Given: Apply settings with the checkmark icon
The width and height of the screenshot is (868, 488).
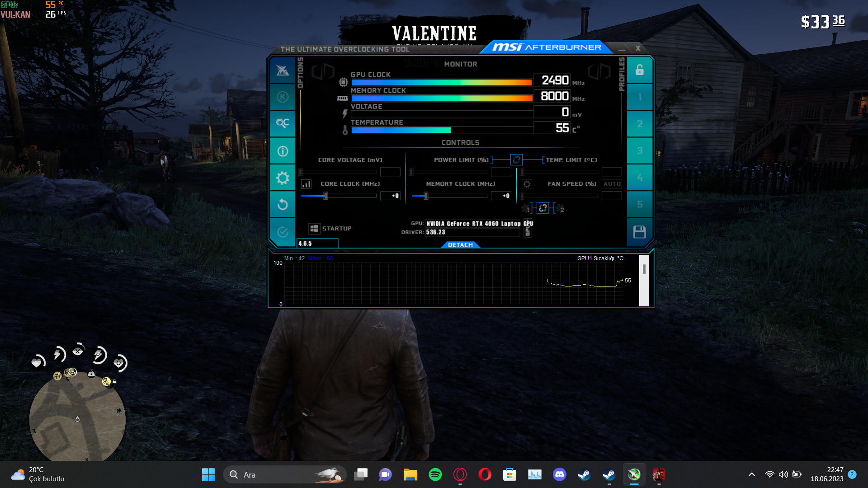Looking at the screenshot, I should tap(283, 232).
